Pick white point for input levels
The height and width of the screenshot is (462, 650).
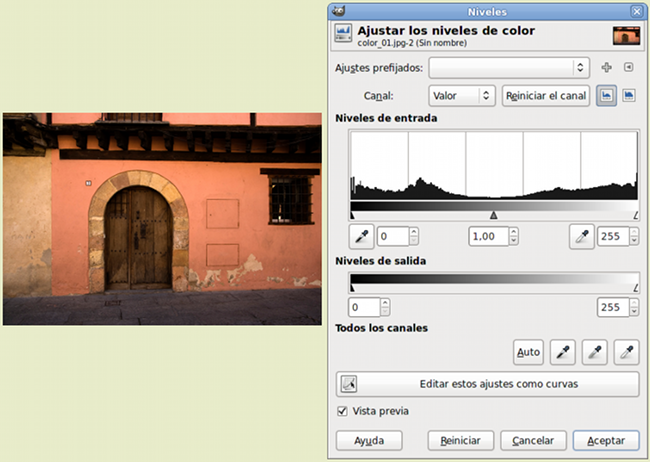point(582,236)
